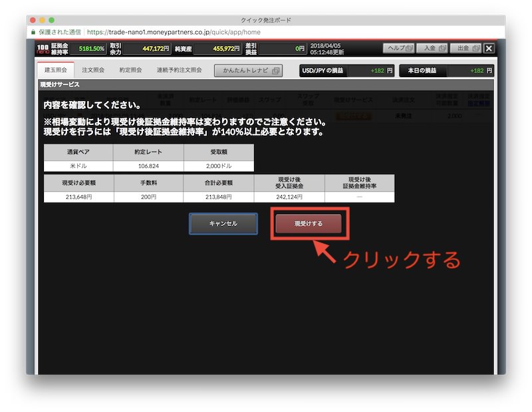
Task: Click the 入金 deposit button
Action: (x=433, y=48)
